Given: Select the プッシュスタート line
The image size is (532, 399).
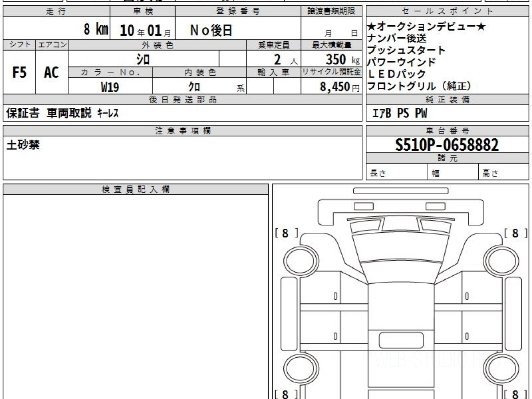Looking at the screenshot, I should (x=407, y=50).
